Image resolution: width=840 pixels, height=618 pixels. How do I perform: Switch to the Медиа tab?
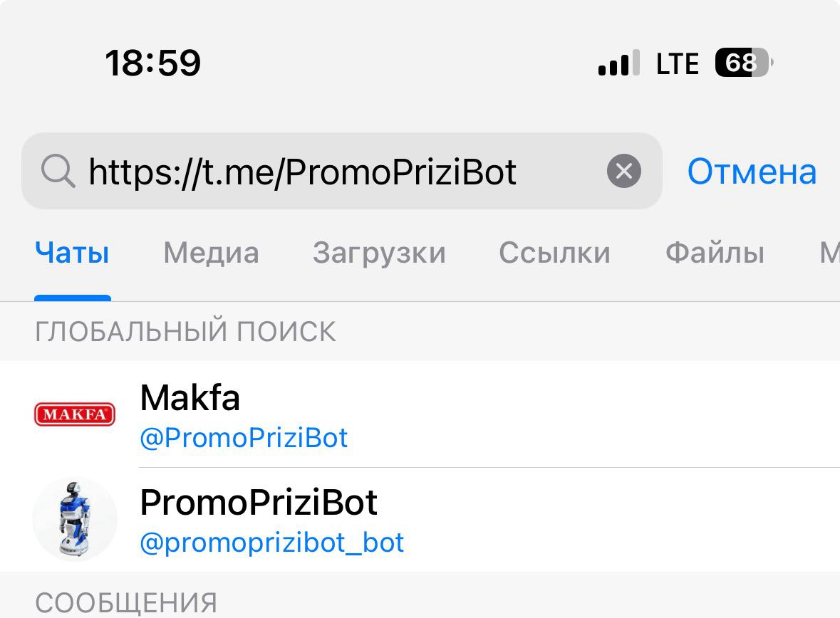pos(211,253)
